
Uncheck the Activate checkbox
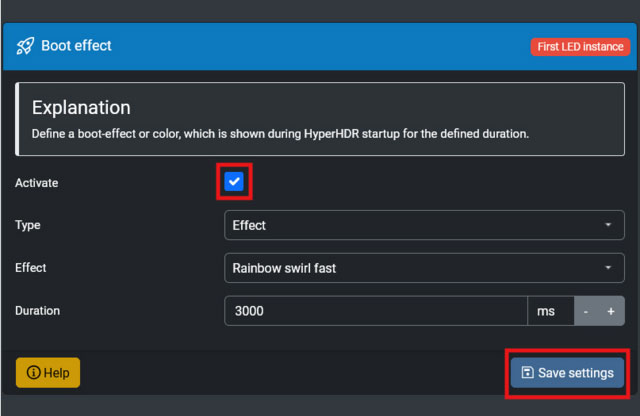click(234, 182)
